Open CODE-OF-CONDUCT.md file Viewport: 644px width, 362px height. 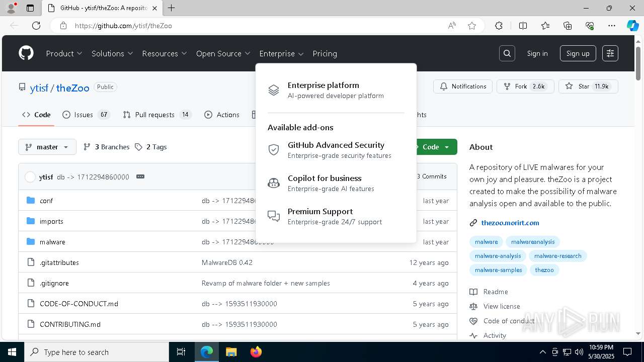point(79,304)
